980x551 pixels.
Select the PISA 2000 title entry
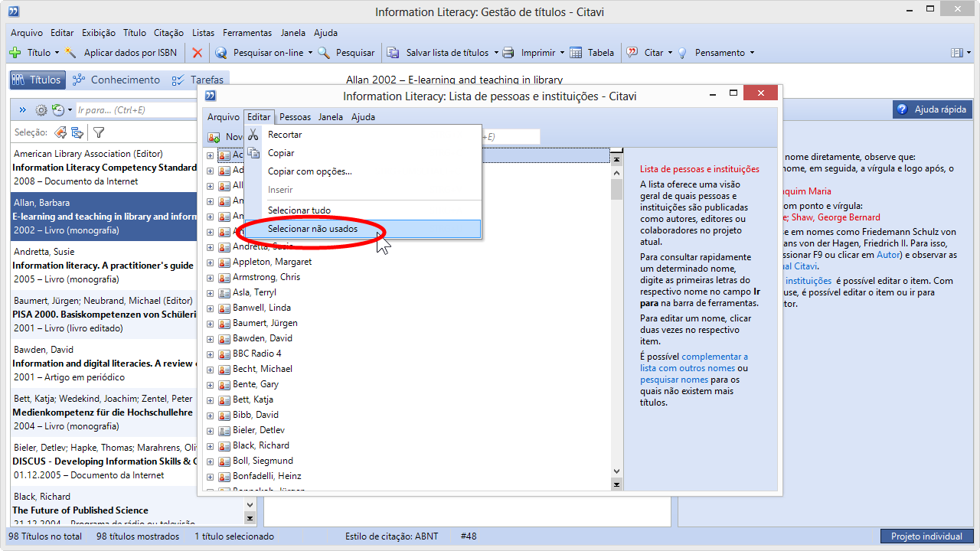tap(105, 315)
